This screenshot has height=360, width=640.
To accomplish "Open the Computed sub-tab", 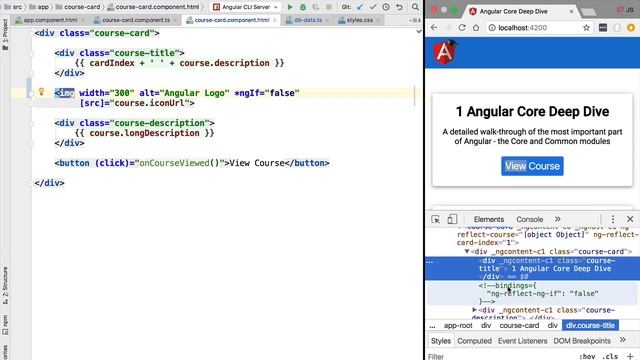I will click(474, 340).
